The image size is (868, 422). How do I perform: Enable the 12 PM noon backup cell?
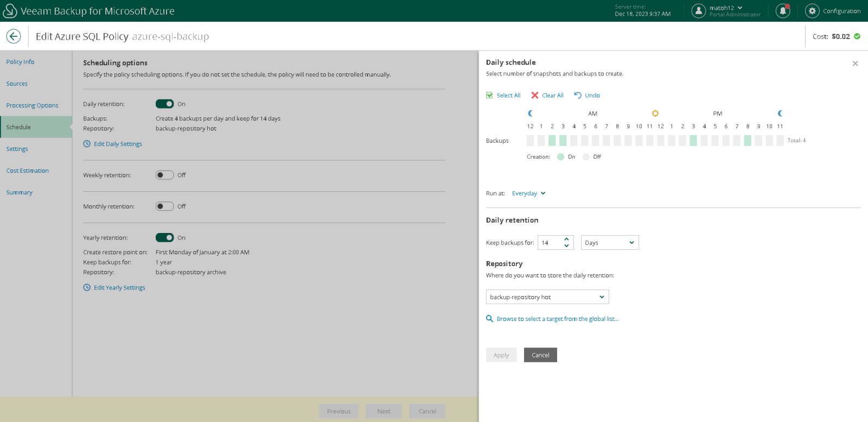pyautogui.click(x=661, y=141)
